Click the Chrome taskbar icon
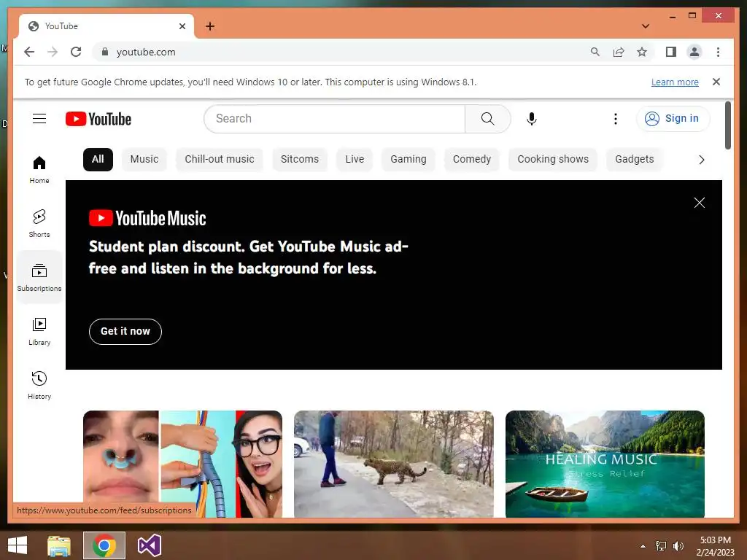This screenshot has height=560, width=747. (104, 545)
